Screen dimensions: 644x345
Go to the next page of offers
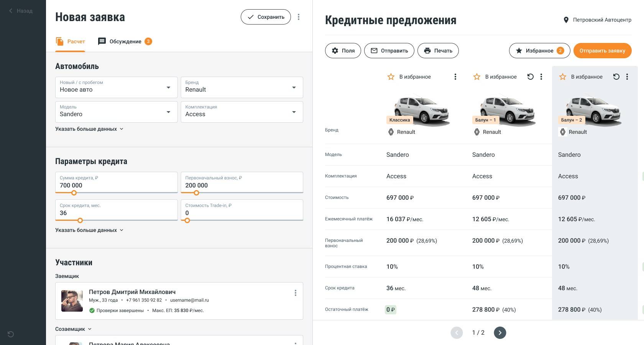pos(500,333)
